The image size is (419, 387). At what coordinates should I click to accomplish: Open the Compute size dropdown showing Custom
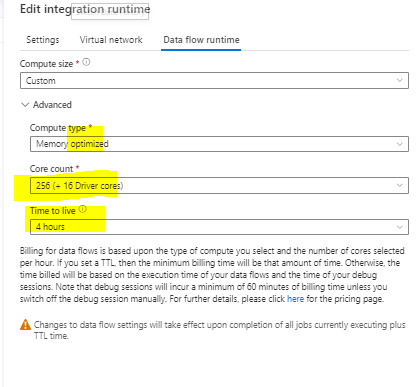click(214, 81)
